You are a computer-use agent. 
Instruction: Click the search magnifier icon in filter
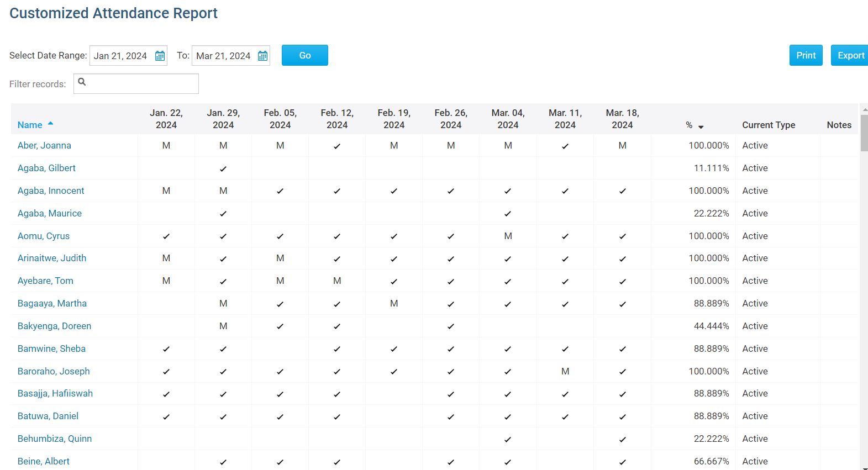82,82
